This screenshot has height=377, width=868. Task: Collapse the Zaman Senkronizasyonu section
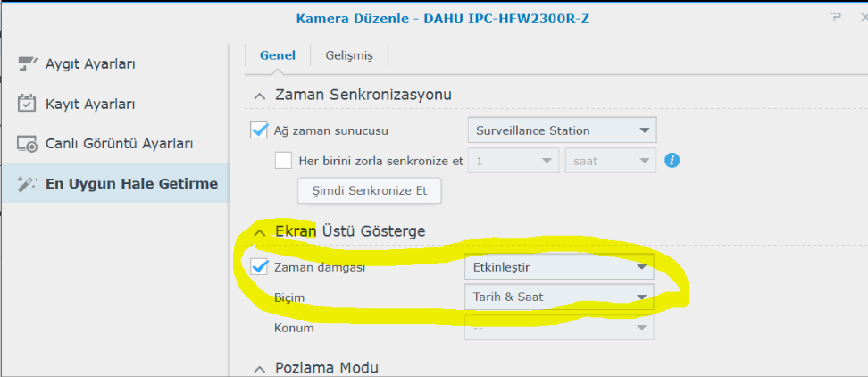(259, 95)
